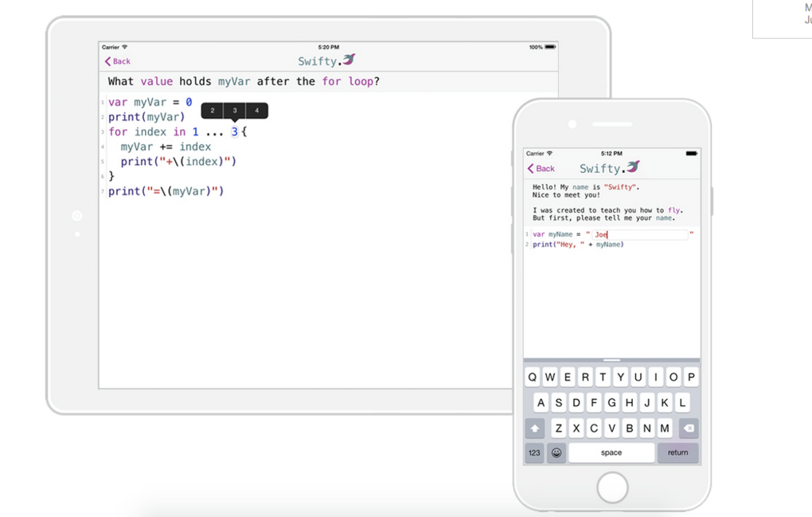Select the line "print(myVar)" on the iPad
812x517 pixels.
coord(146,117)
